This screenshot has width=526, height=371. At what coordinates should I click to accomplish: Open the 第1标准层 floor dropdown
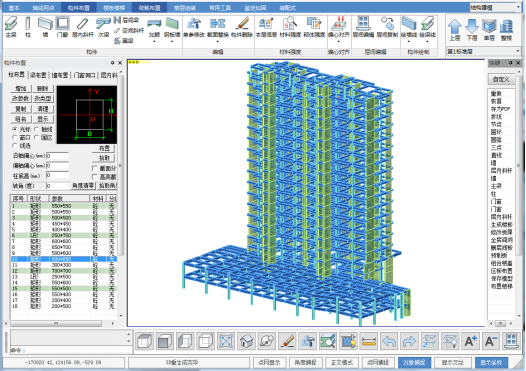tap(483, 51)
